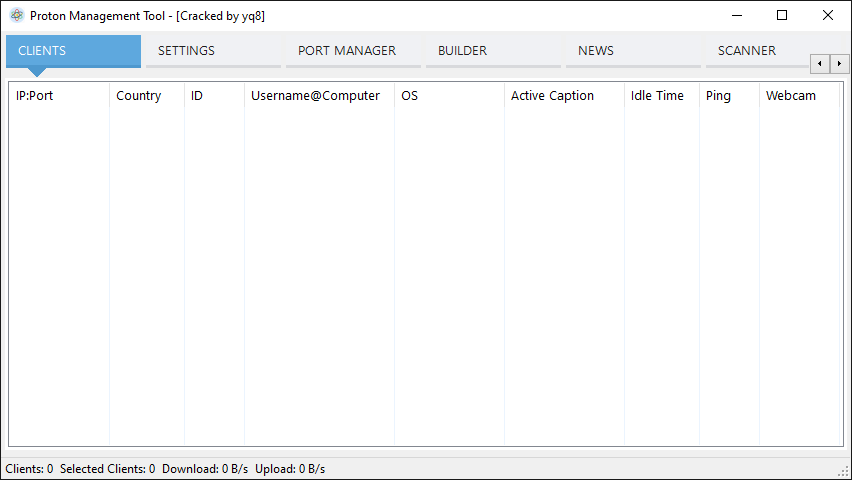Open the Port Manager tab
Image resolution: width=852 pixels, height=480 pixels.
coord(347,51)
